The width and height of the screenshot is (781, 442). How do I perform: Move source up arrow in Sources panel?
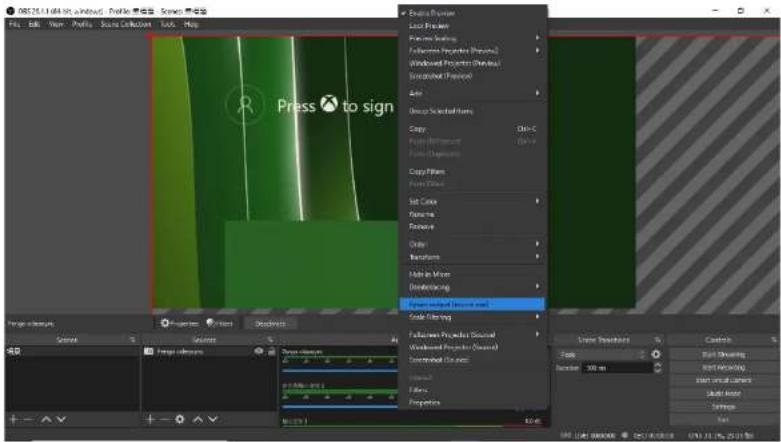(x=198, y=419)
